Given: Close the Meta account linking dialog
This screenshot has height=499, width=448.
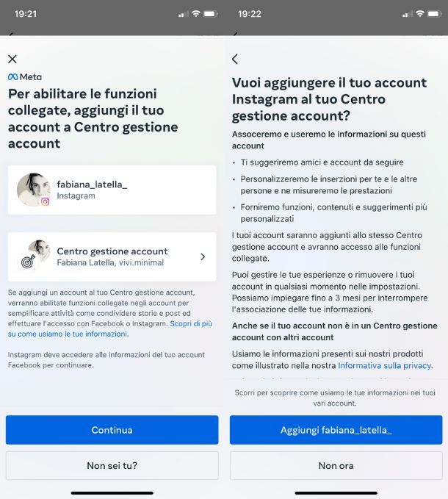Looking at the screenshot, I should click(x=12, y=59).
